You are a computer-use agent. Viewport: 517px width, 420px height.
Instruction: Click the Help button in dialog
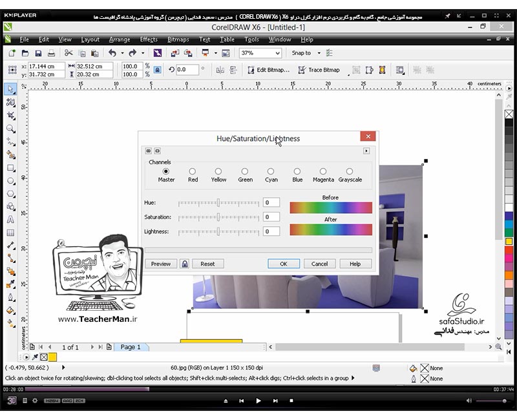coord(355,264)
